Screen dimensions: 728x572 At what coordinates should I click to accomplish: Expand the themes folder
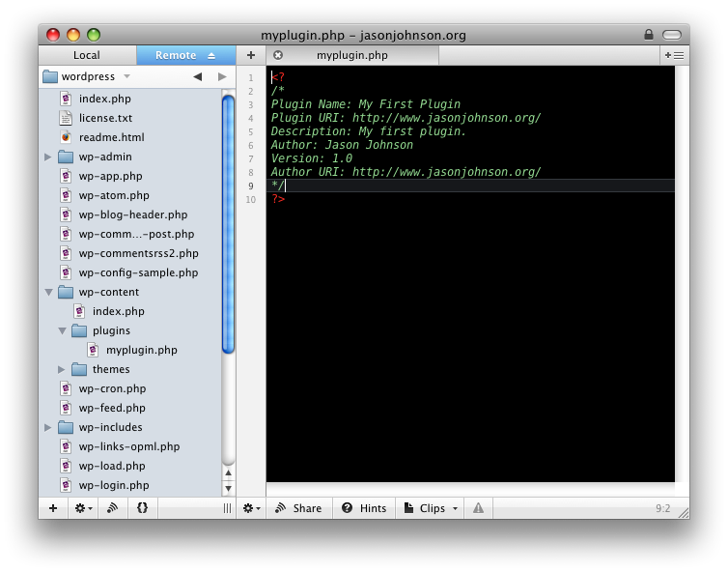tap(62, 369)
